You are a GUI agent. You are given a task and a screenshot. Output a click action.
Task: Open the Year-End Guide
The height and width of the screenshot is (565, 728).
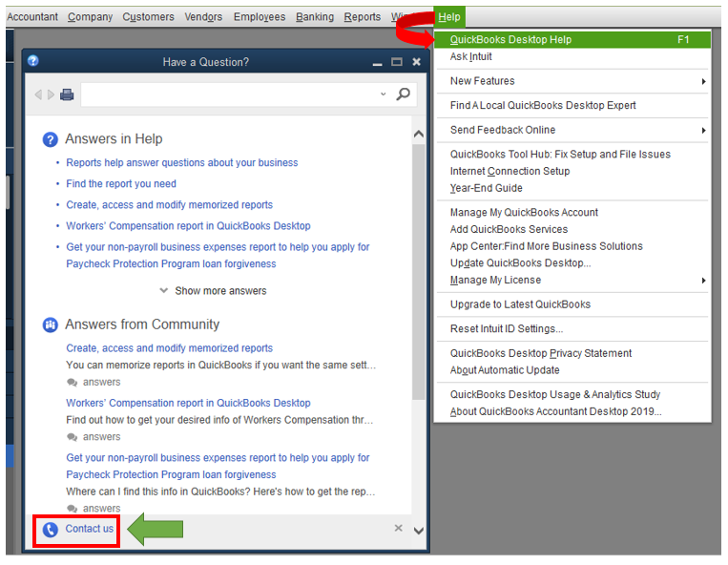coord(572,188)
